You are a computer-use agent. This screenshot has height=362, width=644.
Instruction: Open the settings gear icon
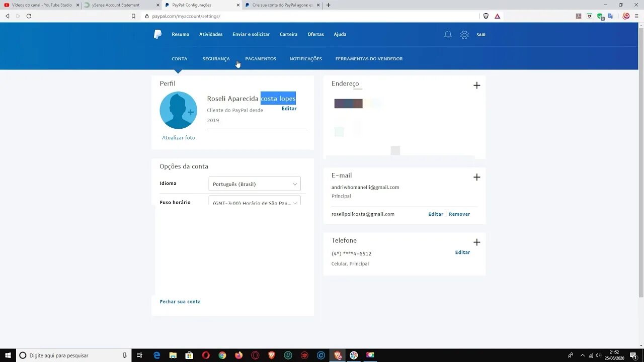click(x=464, y=35)
